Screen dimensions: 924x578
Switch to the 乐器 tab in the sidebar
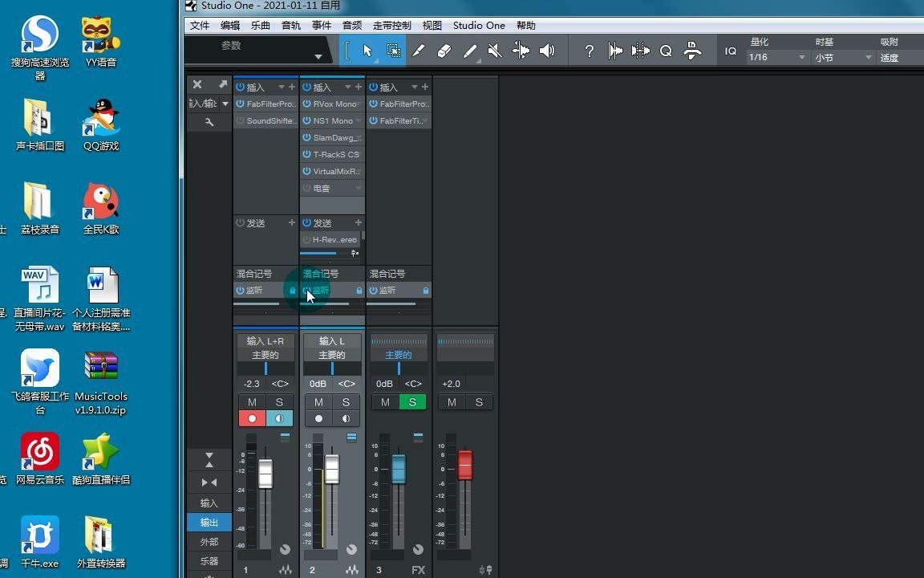(x=209, y=560)
